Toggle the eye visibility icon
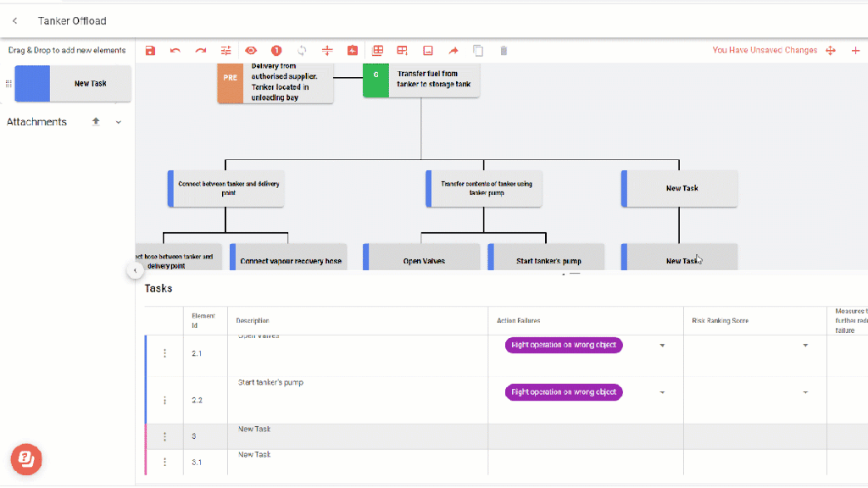The width and height of the screenshot is (868, 488). coord(251,51)
